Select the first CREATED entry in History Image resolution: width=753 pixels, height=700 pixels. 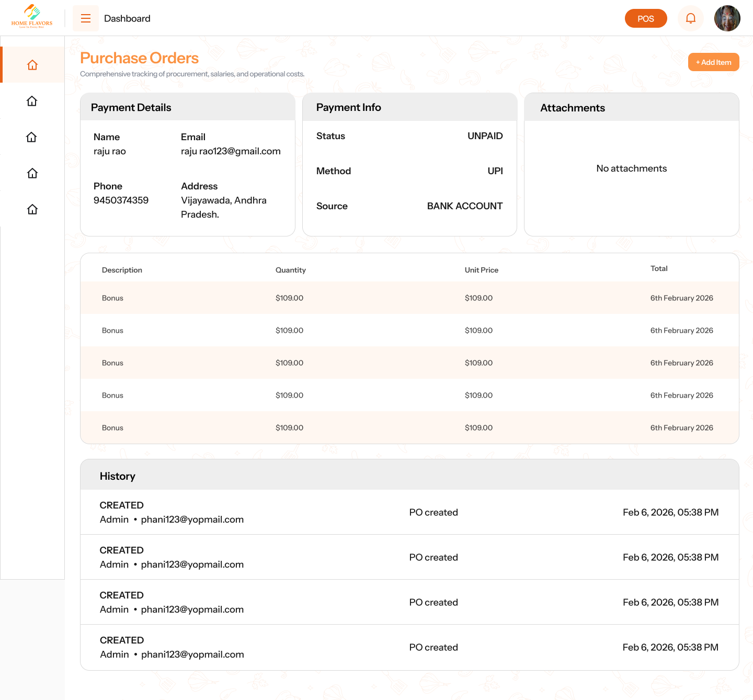point(121,505)
